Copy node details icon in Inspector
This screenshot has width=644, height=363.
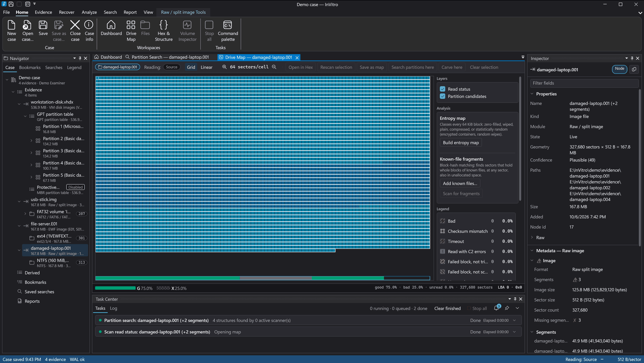[634, 69]
